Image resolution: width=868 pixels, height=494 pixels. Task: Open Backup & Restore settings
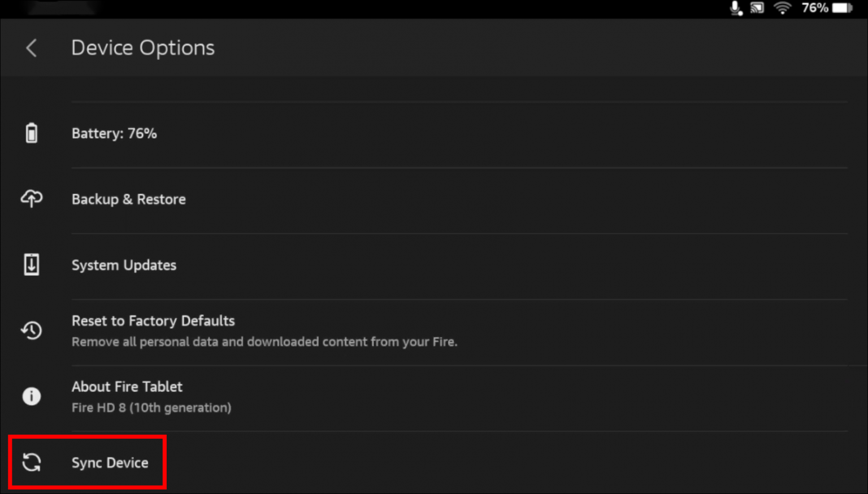128,199
